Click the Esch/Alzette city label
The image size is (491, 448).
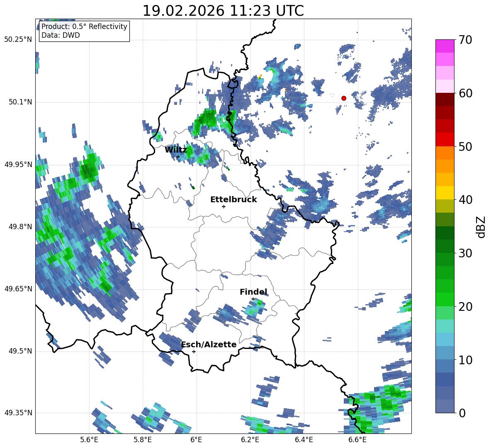tap(209, 345)
